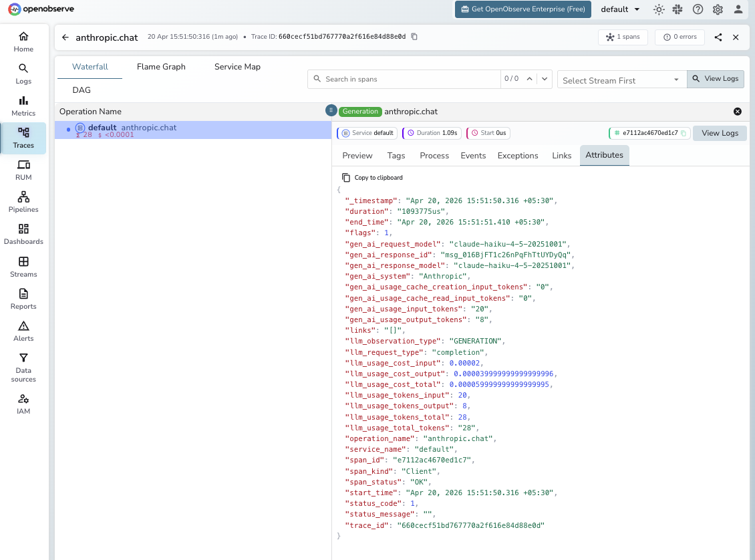Open the help menu
Screen dimensions: 755x560
point(698,10)
